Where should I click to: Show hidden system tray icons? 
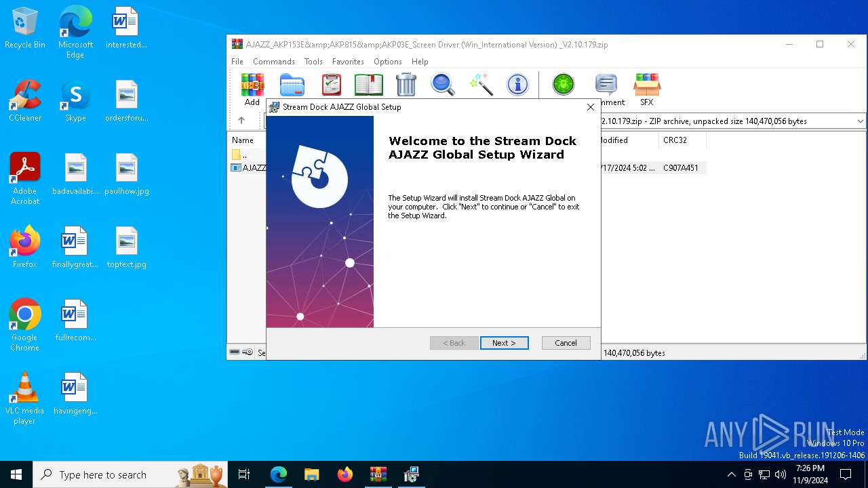click(x=731, y=474)
